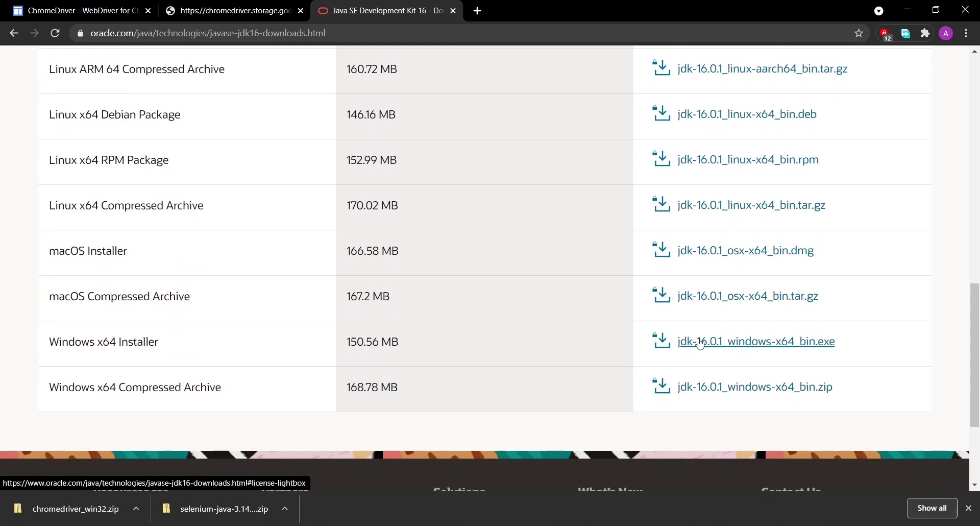Select 'Linux x64 Debian Package' text
The image size is (980, 526).
tap(115, 114)
